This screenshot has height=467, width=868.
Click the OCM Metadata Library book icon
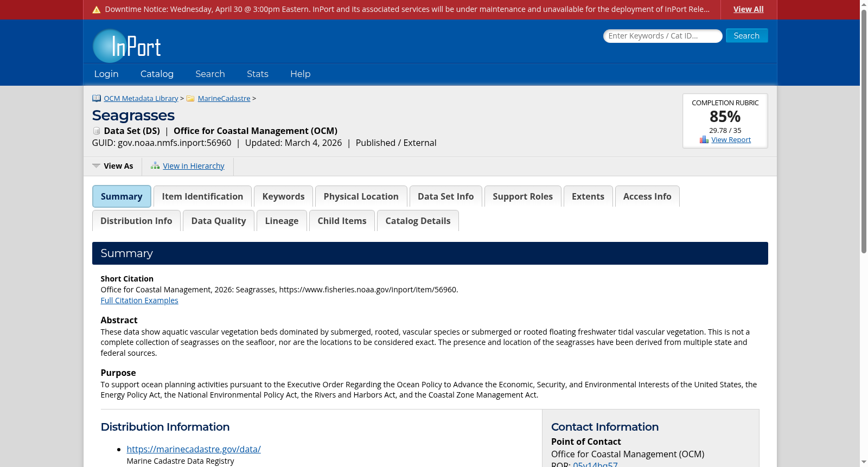[x=97, y=98]
